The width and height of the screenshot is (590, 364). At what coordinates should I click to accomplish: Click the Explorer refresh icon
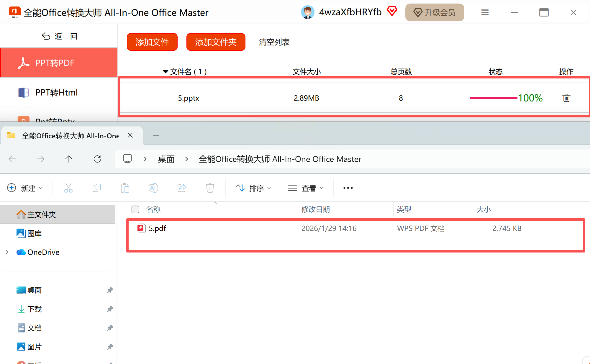(x=97, y=159)
